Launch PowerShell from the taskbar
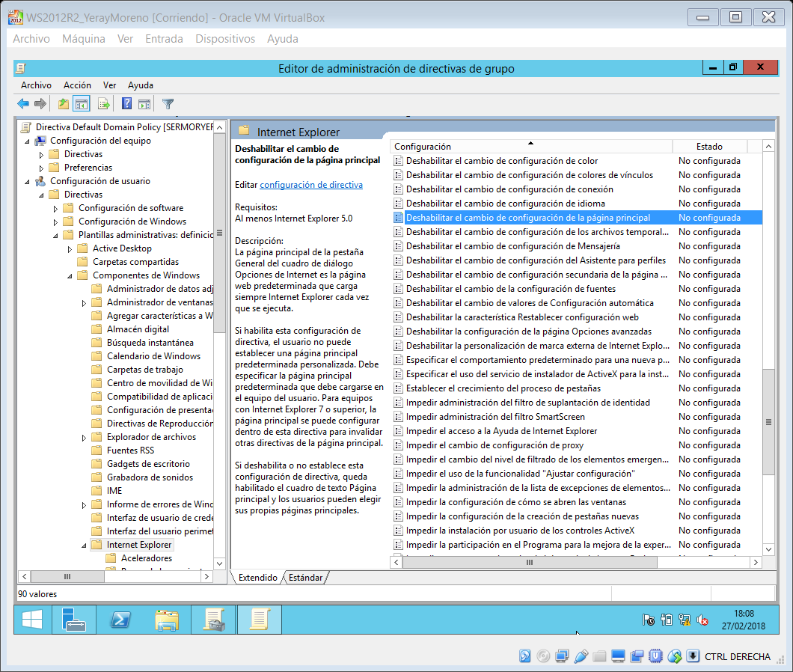The height and width of the screenshot is (672, 793). [120, 620]
